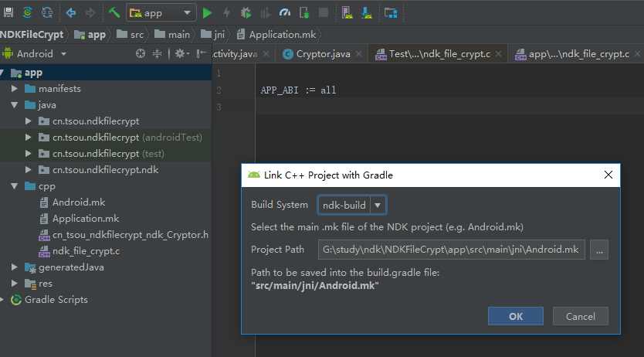Image resolution: width=644 pixels, height=357 pixels.
Task: Select Application.mk in the project tree
Action: 79,219
